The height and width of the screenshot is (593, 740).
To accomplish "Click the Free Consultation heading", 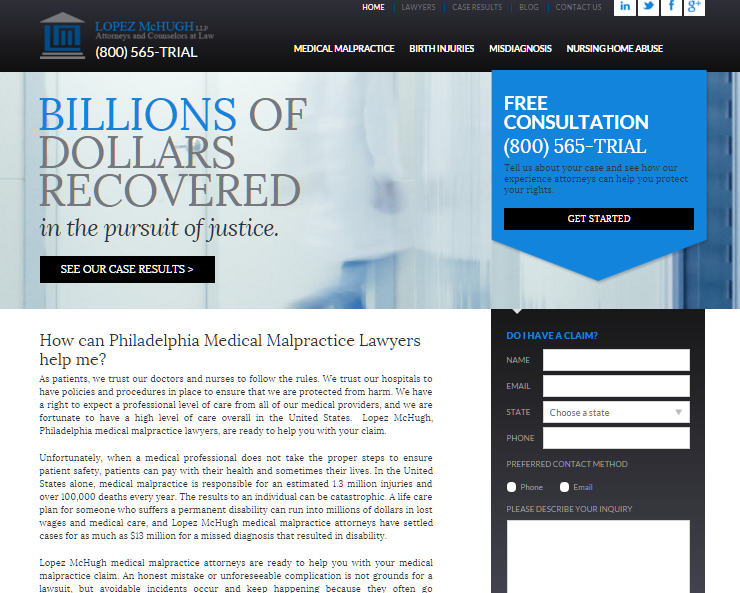I will coord(576,113).
